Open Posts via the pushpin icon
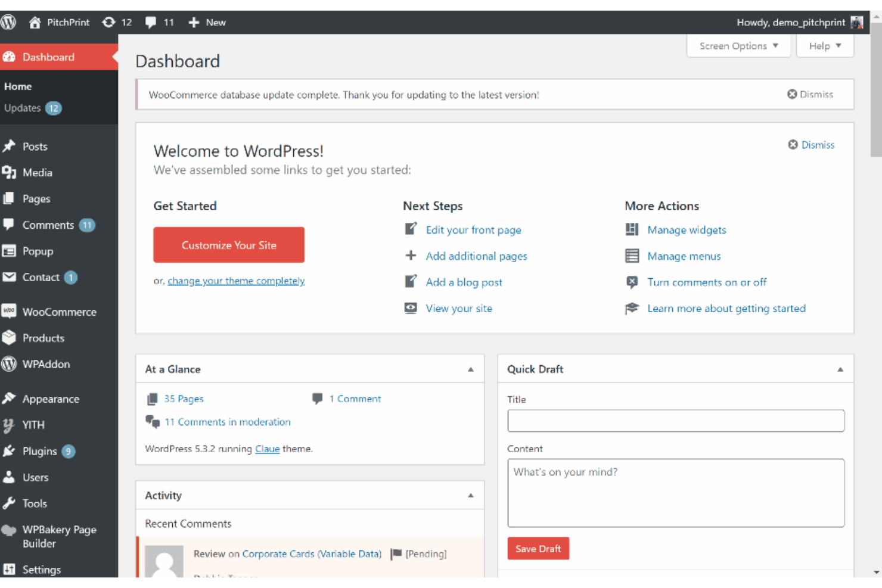The image size is (882, 588). tap(8, 146)
